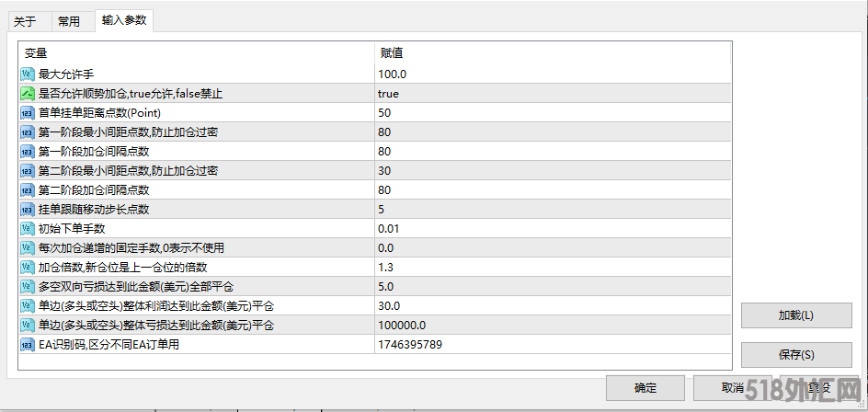Cancel the dialog with 取消 button
The image size is (868, 412).
click(x=733, y=388)
